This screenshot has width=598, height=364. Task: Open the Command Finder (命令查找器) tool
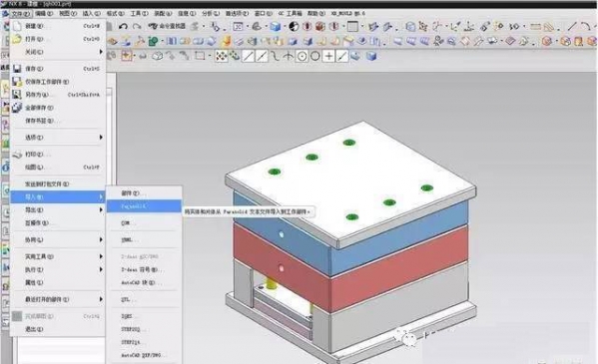click(x=167, y=26)
